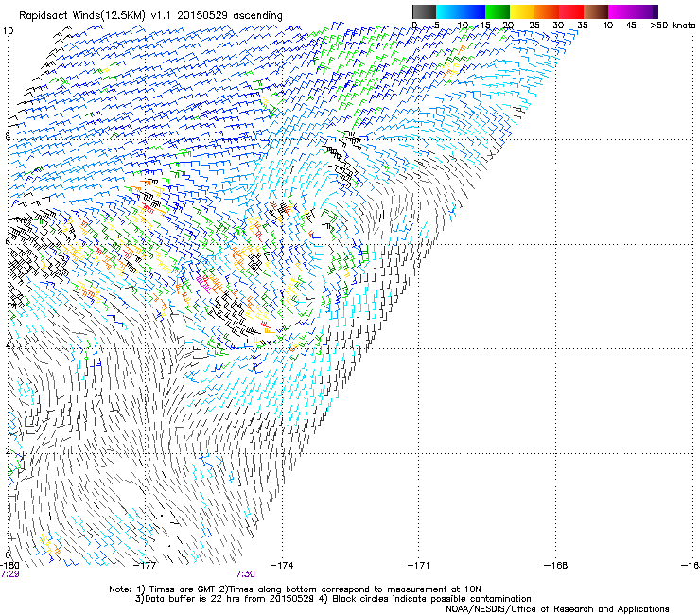
Task: Click the yellow 20-25 knots legend swatch
Action: coord(522,11)
